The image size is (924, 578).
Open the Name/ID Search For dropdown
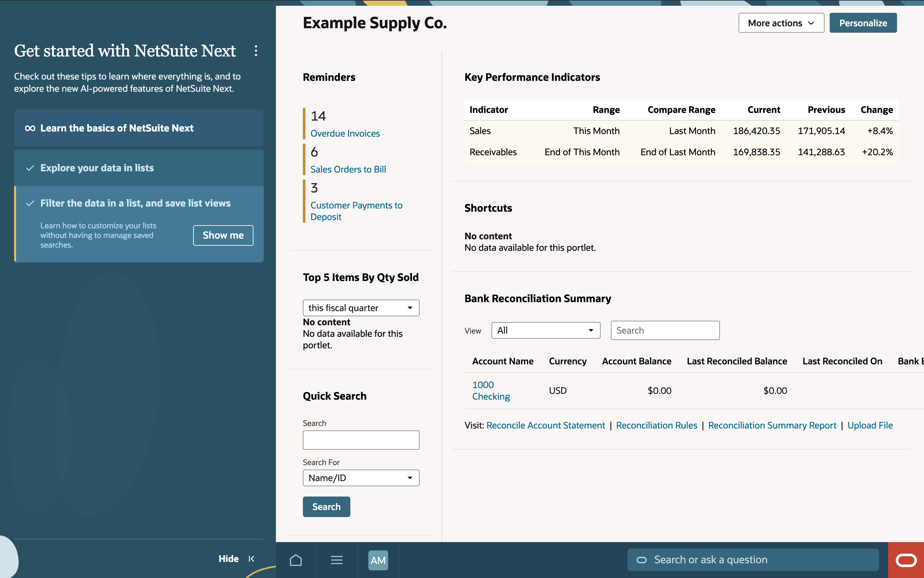[x=361, y=478]
